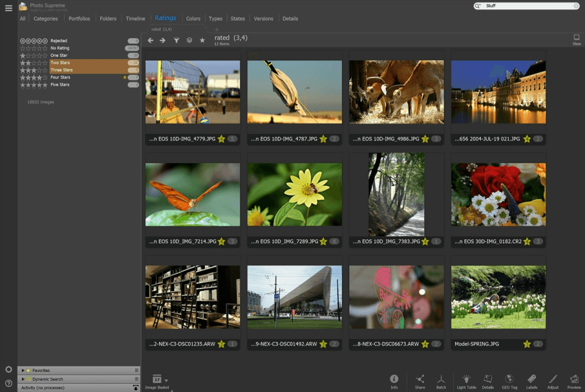
Task: Select the Five Stars rating filter
Action: point(61,84)
